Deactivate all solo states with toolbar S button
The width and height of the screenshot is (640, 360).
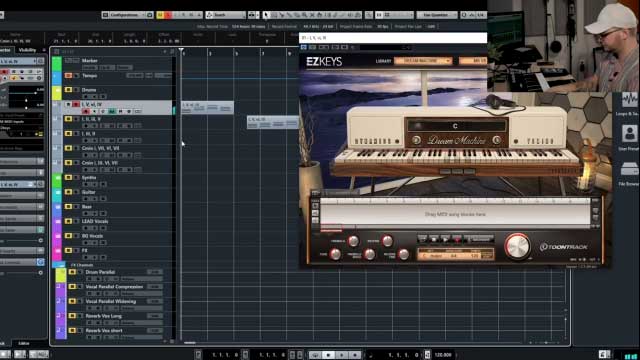(x=168, y=15)
